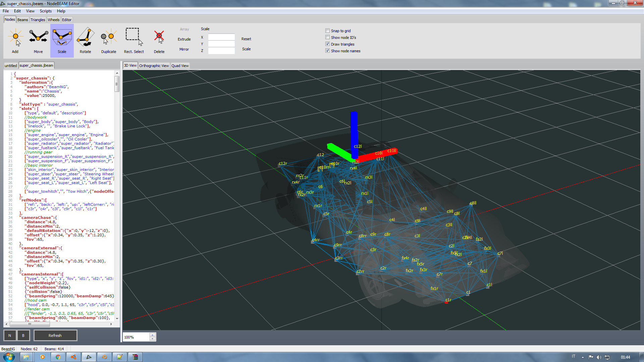The image size is (644, 362).
Task: Click the N button below editor
Action: click(10, 336)
